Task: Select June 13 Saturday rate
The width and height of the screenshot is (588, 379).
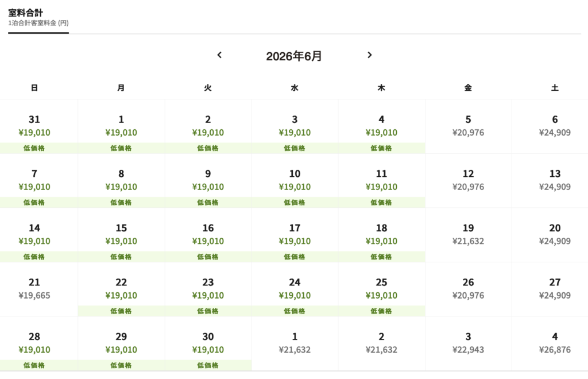Action: point(555,180)
